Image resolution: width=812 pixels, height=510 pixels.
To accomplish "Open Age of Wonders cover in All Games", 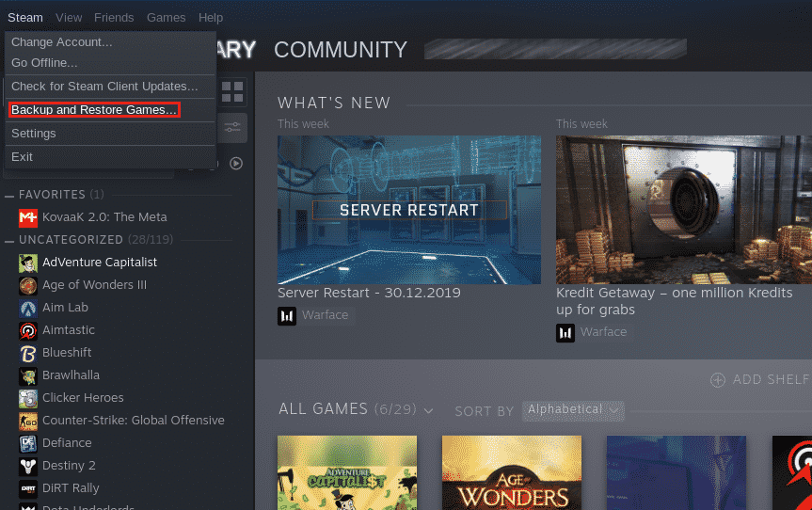I will 512,472.
